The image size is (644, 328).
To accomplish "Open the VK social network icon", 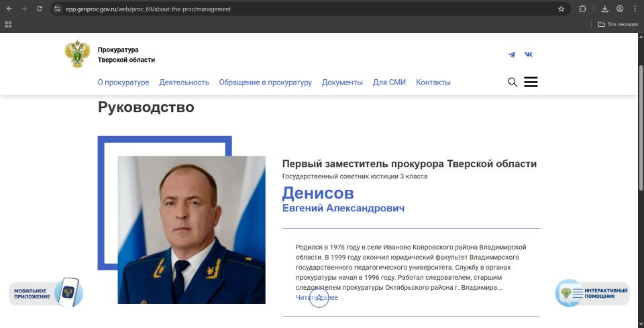I will (529, 54).
